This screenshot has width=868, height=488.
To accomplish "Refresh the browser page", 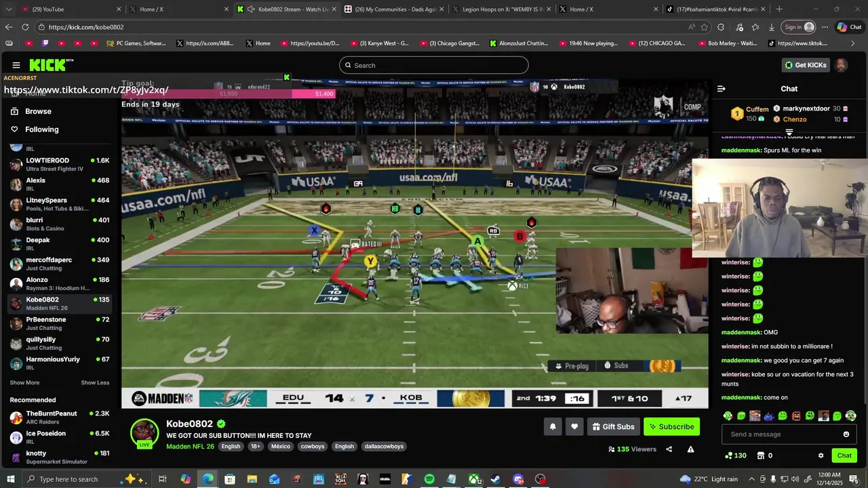I will pyautogui.click(x=25, y=27).
